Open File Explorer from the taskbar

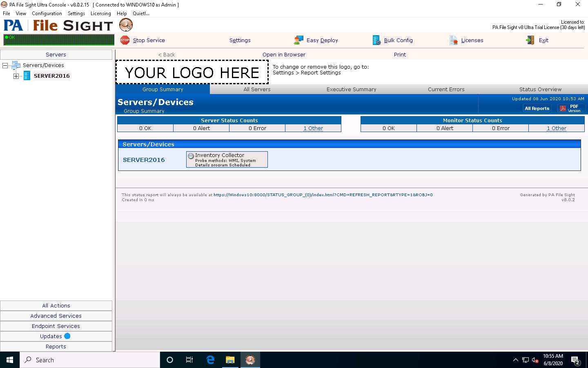(230, 360)
